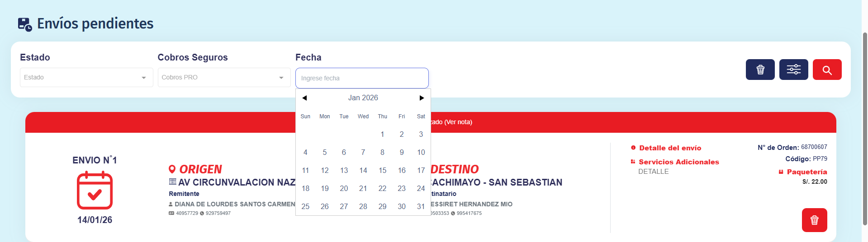Click the Jan 2026 calendar header

(x=363, y=98)
